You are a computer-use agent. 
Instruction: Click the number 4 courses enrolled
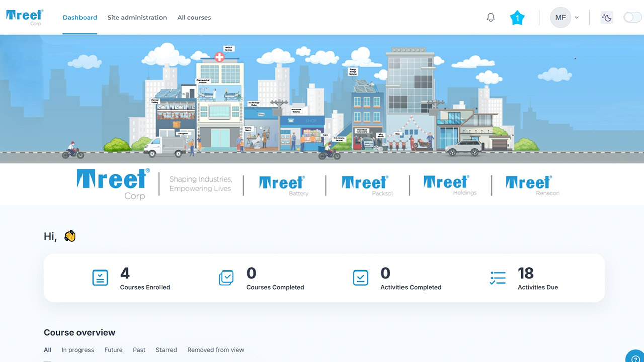click(x=125, y=273)
